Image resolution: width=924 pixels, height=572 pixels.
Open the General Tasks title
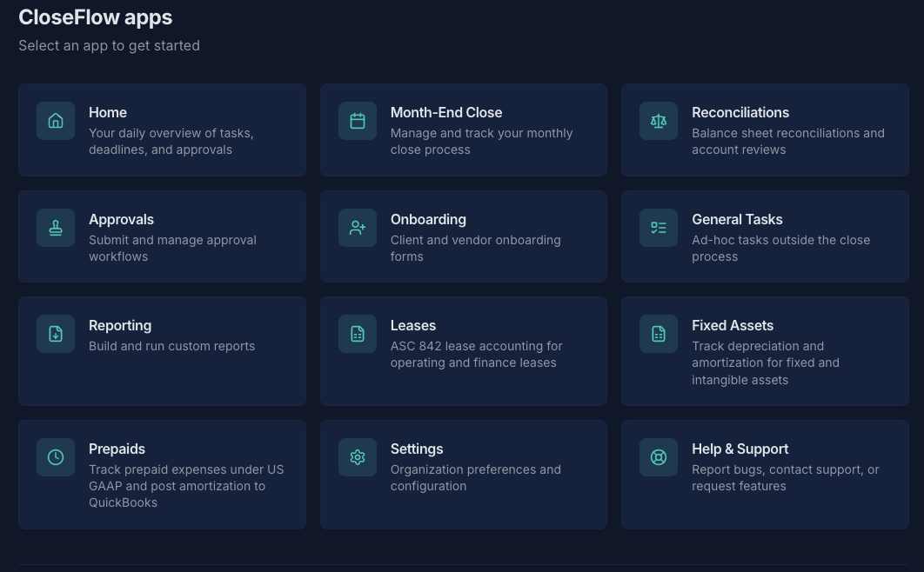pyautogui.click(x=737, y=220)
